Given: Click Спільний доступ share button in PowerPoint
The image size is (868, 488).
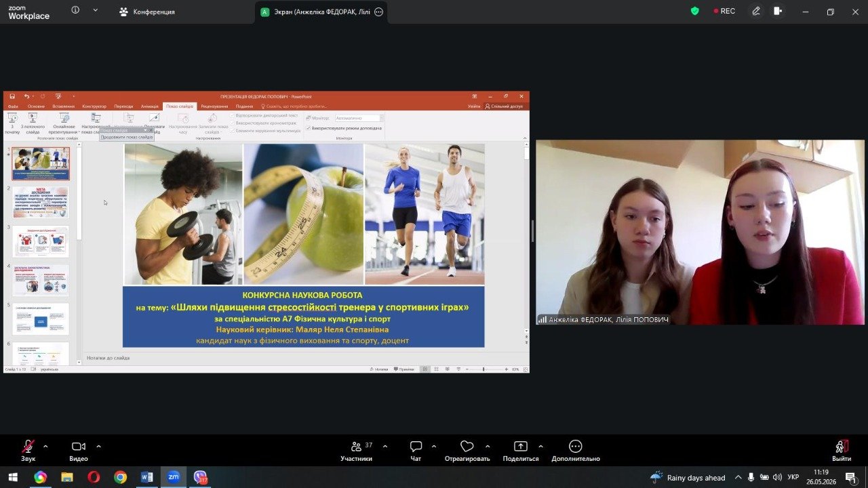Looking at the screenshot, I should coord(504,106).
